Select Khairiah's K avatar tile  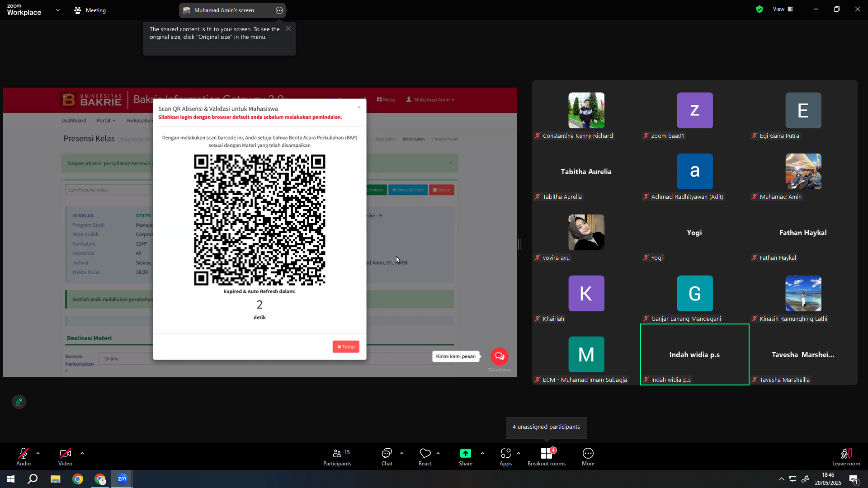[586, 294]
